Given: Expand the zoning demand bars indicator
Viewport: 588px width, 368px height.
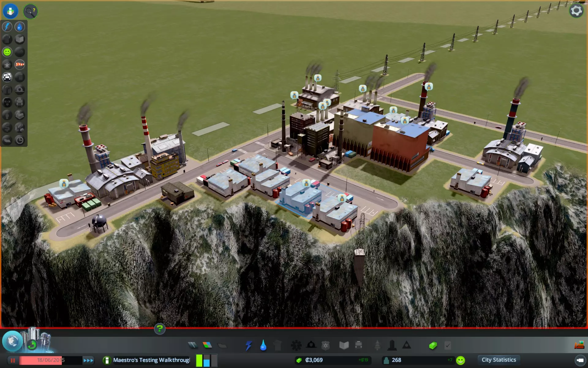Looking at the screenshot, I should coord(206,360).
